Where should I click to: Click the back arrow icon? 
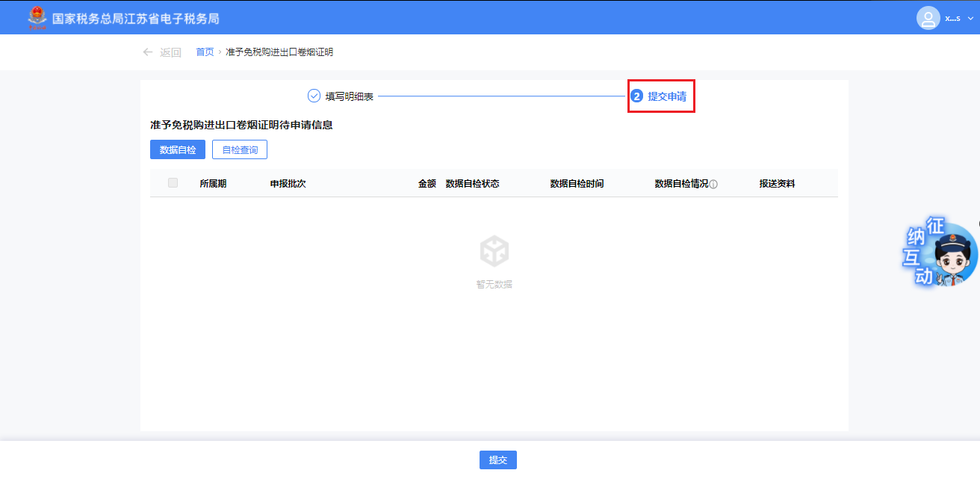(x=148, y=52)
